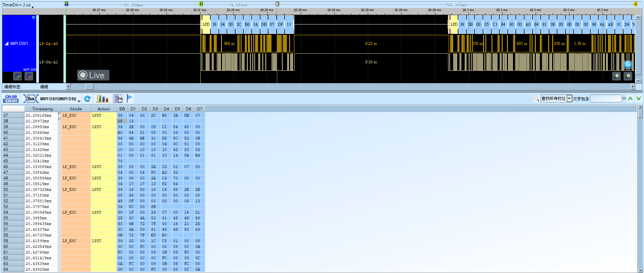This screenshot has width=644, height=273.
Task: Toggle the Live capture button
Action: pyautogui.click(x=93, y=75)
